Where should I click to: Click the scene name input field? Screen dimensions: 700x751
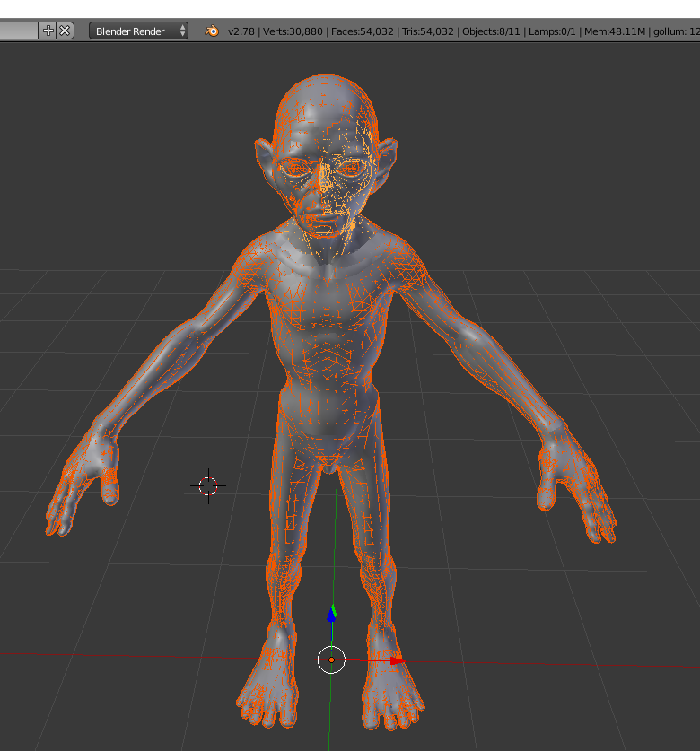[x=19, y=31]
